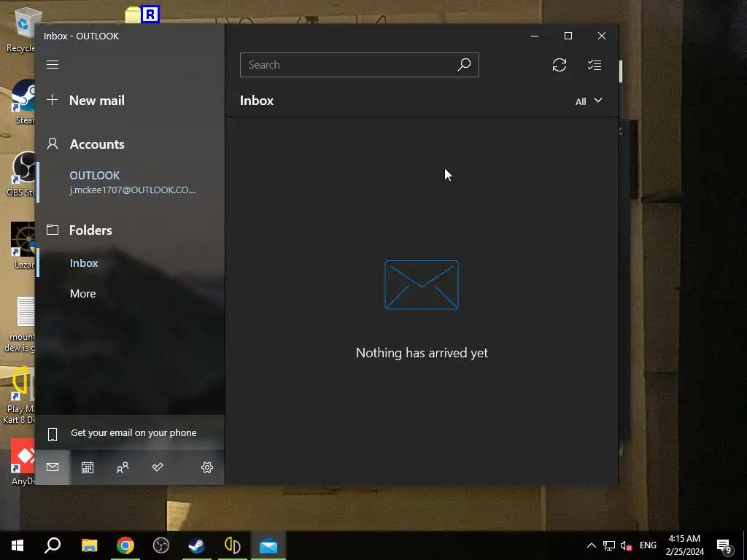This screenshot has height=560, width=747.
Task: Minimize the Mail window
Action: 535,36
